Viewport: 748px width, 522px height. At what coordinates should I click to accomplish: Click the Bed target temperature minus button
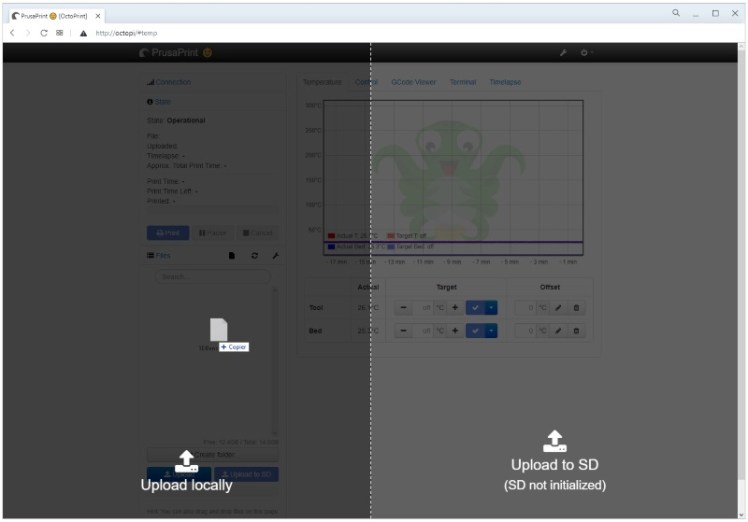(x=404, y=331)
